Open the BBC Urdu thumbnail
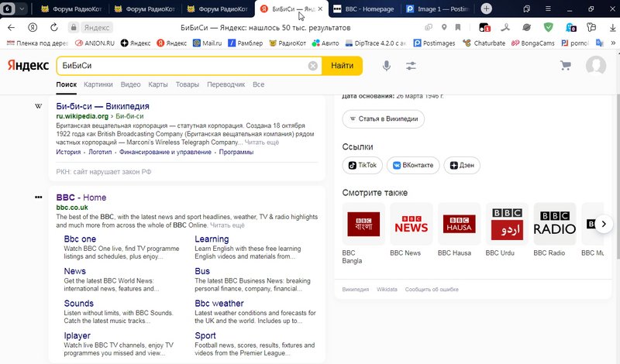The image size is (620, 364). point(507,224)
